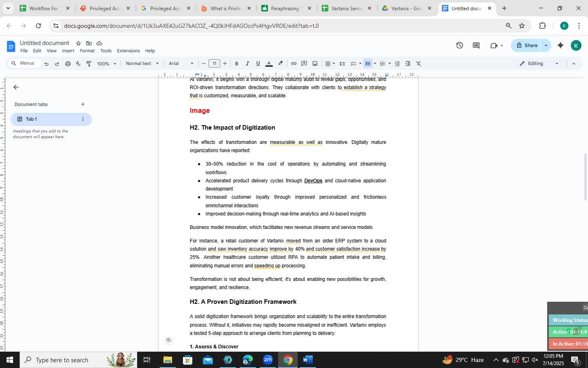Expand numbered list options arrow

390,63
